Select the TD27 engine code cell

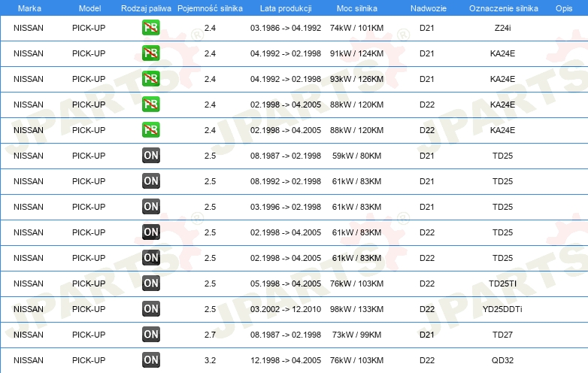[x=502, y=335]
